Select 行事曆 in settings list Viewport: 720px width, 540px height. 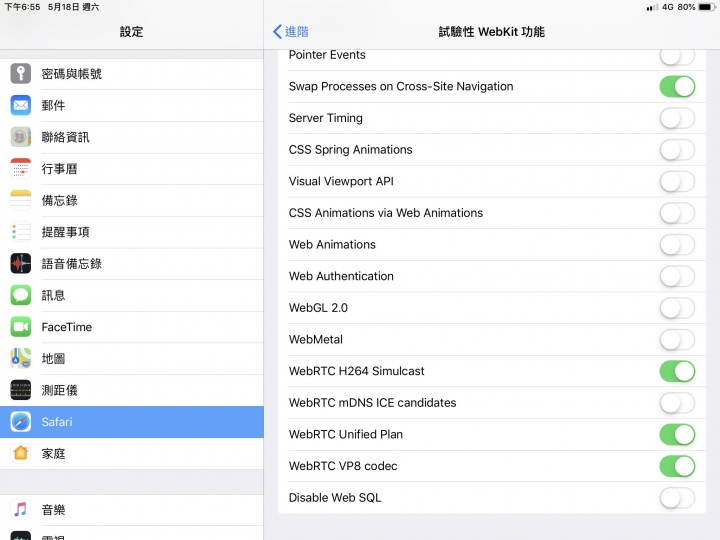click(x=132, y=169)
